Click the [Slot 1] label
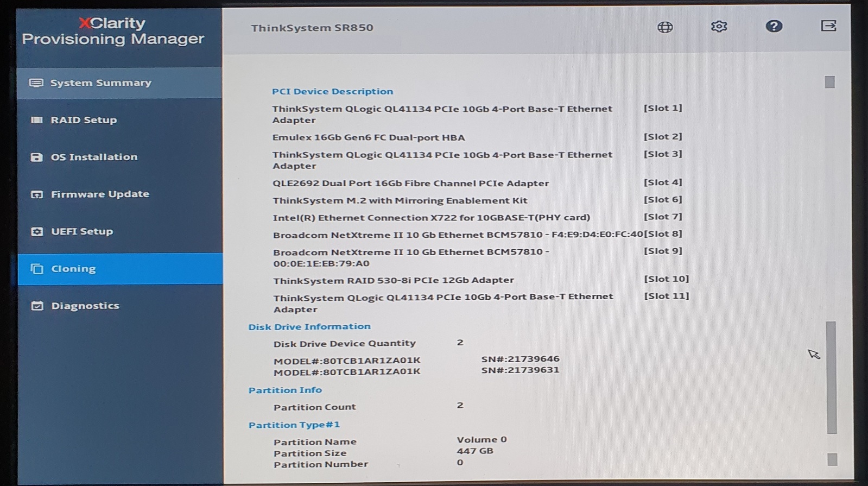The height and width of the screenshot is (486, 868). point(663,108)
